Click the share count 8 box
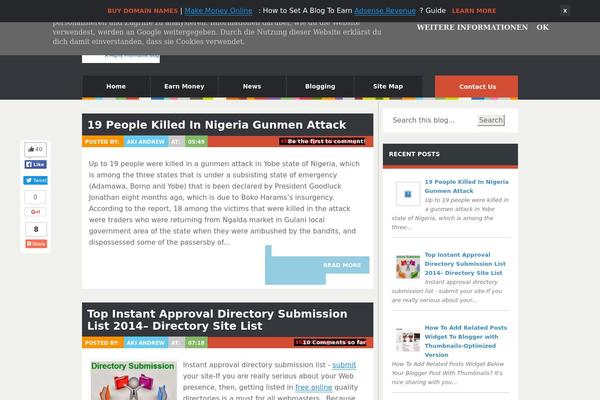The height and width of the screenshot is (400, 600). [36, 229]
